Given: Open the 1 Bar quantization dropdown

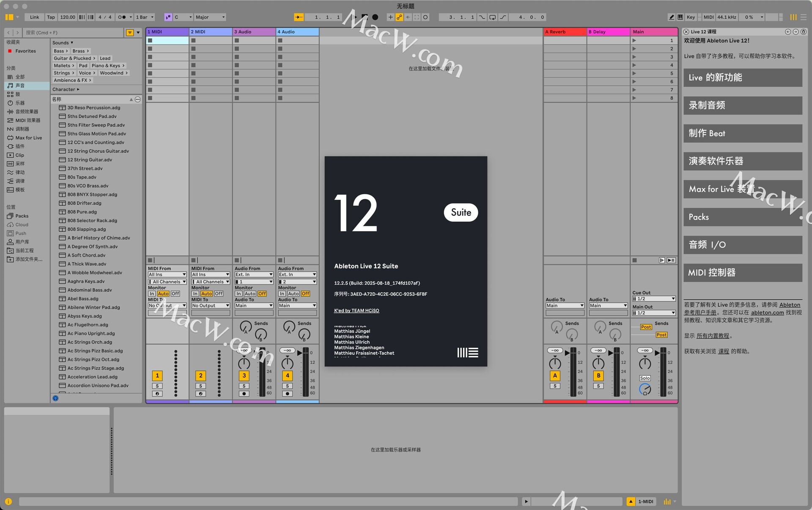Looking at the screenshot, I should pyautogui.click(x=145, y=17).
